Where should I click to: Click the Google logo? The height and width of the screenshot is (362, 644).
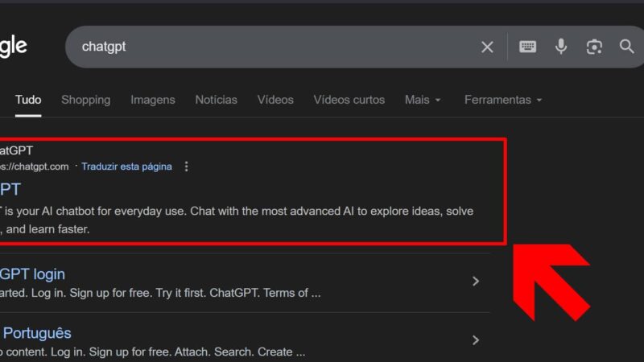pos(14,46)
